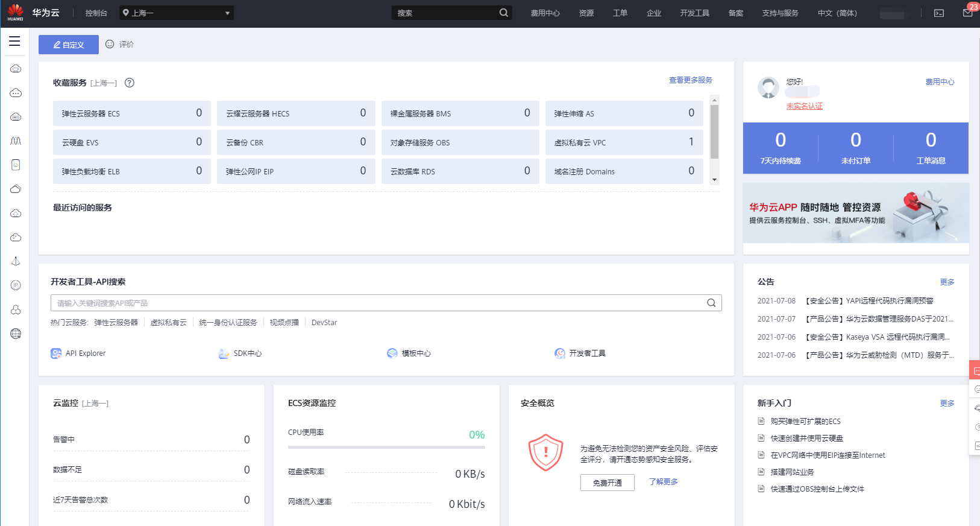The width and height of the screenshot is (980, 526).
Task: Click the Huawei Cloud logo
Action: tap(16, 12)
